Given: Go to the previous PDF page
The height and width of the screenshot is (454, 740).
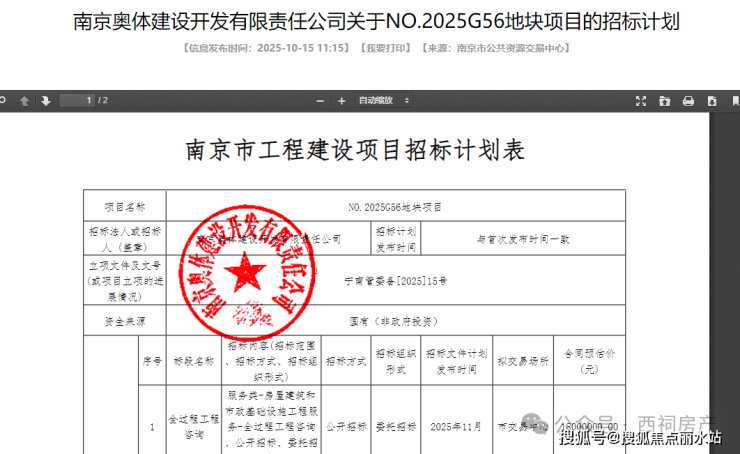Looking at the screenshot, I should click(25, 100).
